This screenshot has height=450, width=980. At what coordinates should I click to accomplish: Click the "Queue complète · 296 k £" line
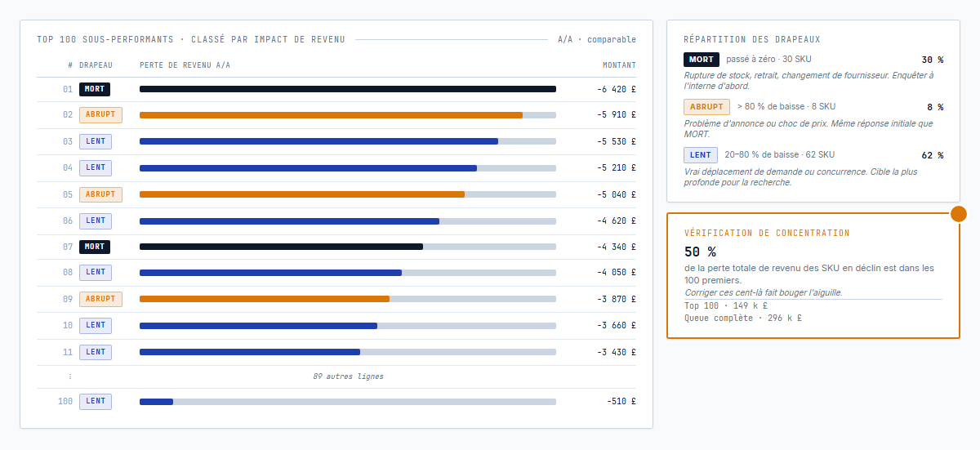coord(742,319)
